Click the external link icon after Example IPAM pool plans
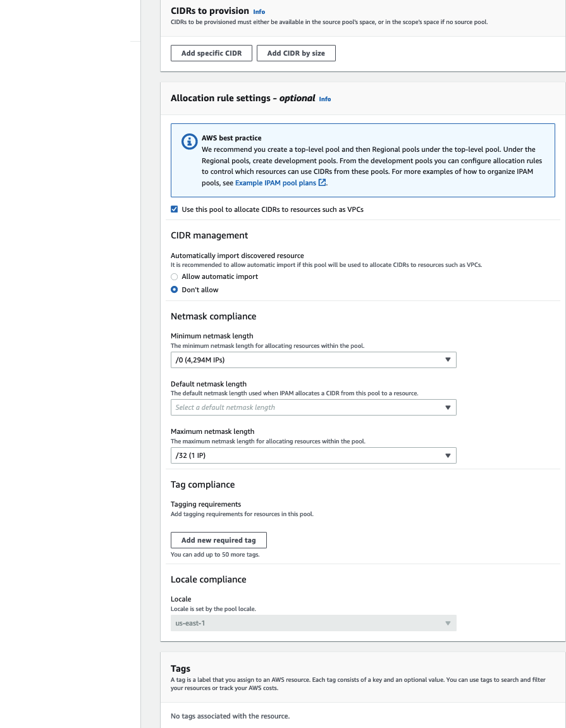 [322, 182]
